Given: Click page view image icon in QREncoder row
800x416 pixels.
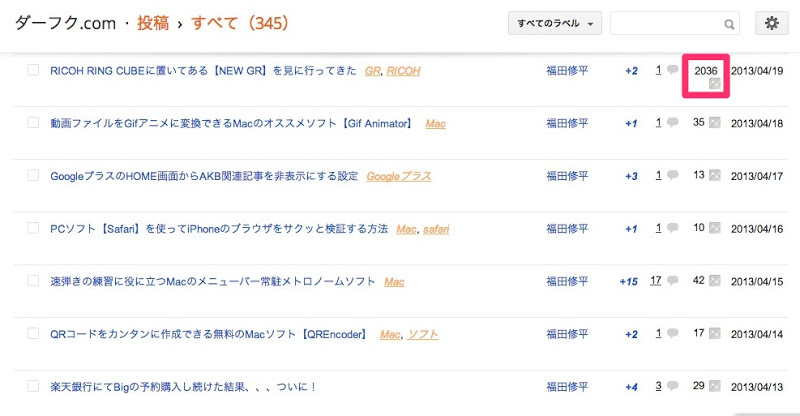Looking at the screenshot, I should 715,333.
